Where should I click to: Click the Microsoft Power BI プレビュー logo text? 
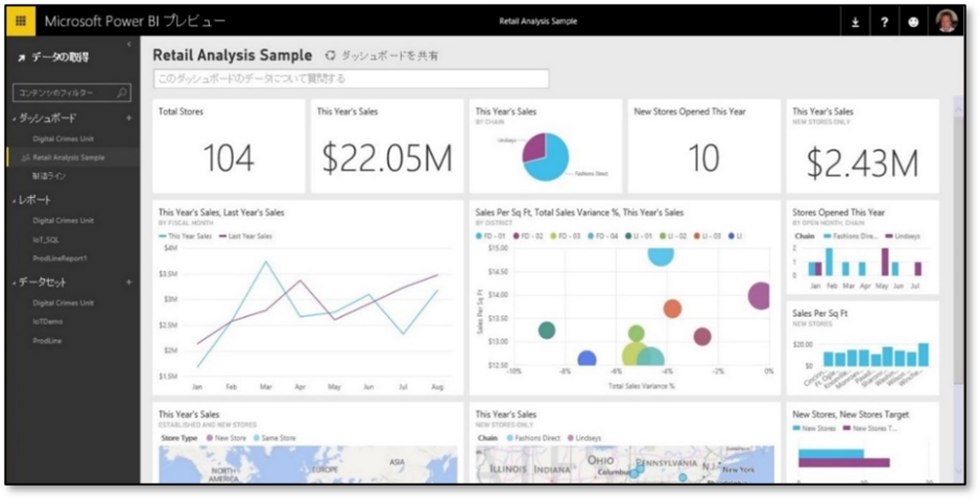coord(135,21)
